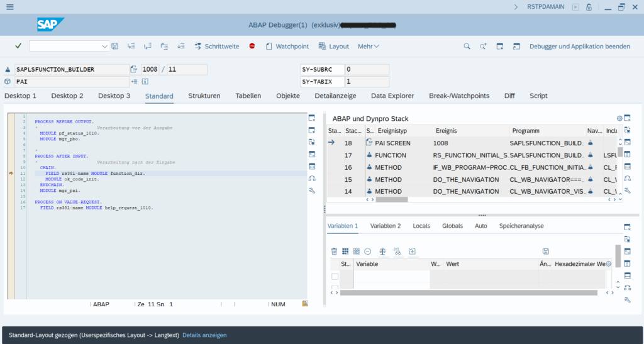The image size is (644, 344).
Task: Open the Break-/Watchpoints tab
Action: point(459,96)
